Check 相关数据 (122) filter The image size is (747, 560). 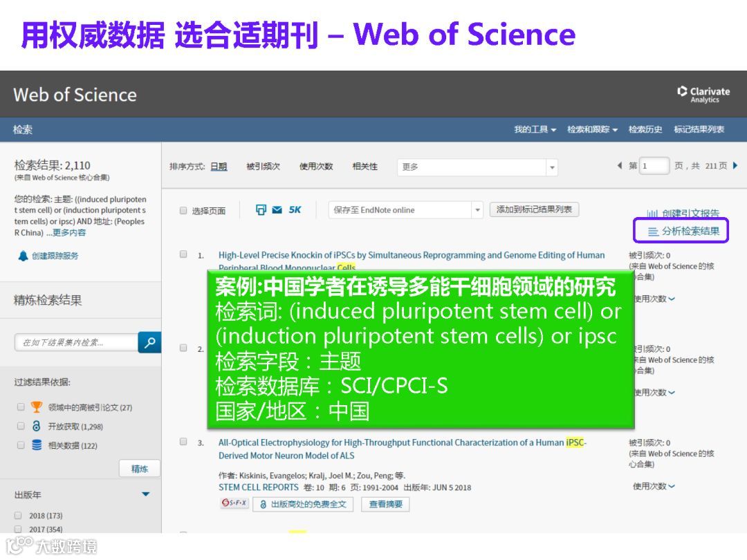pyautogui.click(x=21, y=445)
